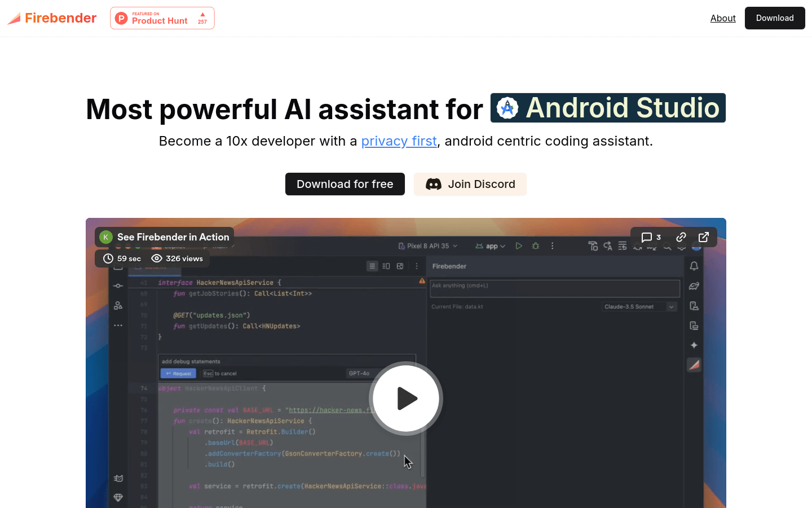The width and height of the screenshot is (812, 508).
Task: Click the getUpdates function line
Action: tap(237, 326)
